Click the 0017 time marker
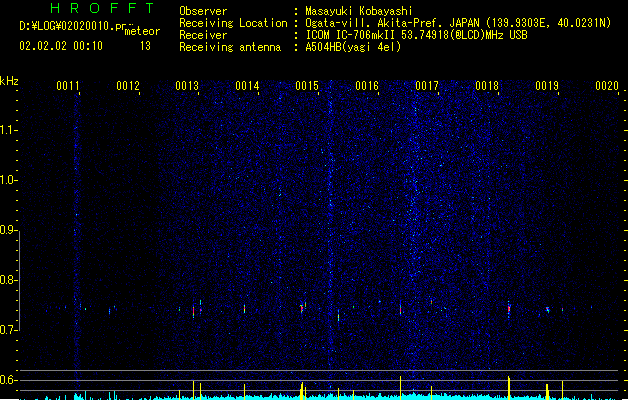The image size is (629, 400). (427, 86)
